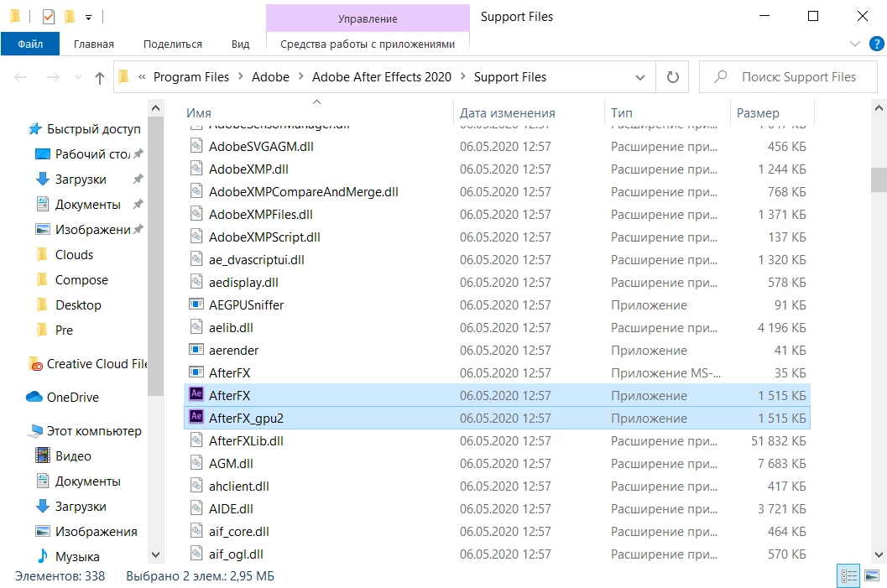Image resolution: width=887 pixels, height=588 pixels.
Task: Navigate back with the left arrow
Action: (21, 77)
